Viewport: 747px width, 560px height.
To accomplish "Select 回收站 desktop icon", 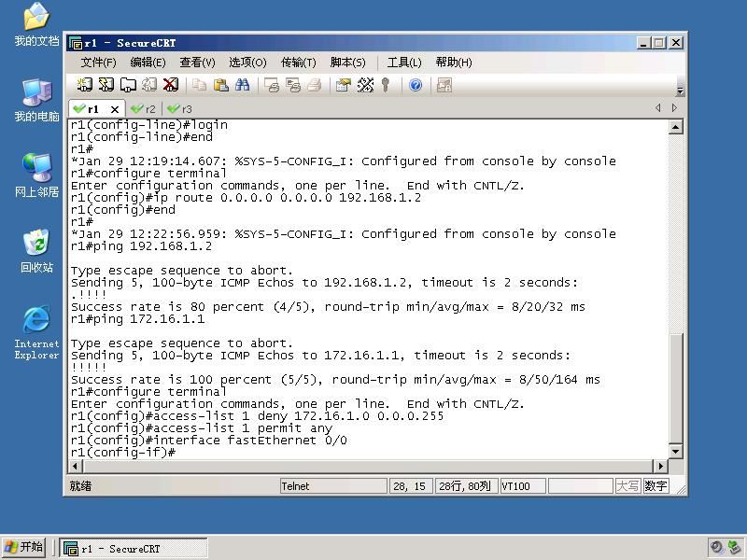I will click(x=36, y=251).
